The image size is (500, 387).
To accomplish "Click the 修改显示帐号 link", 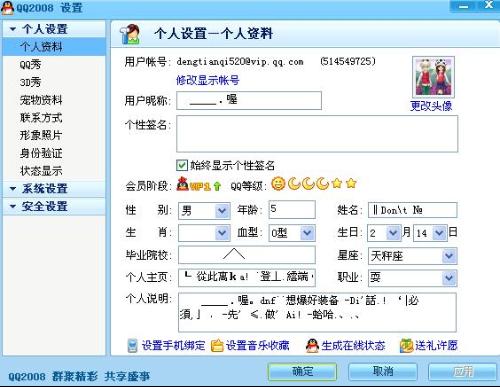I will [x=208, y=80].
